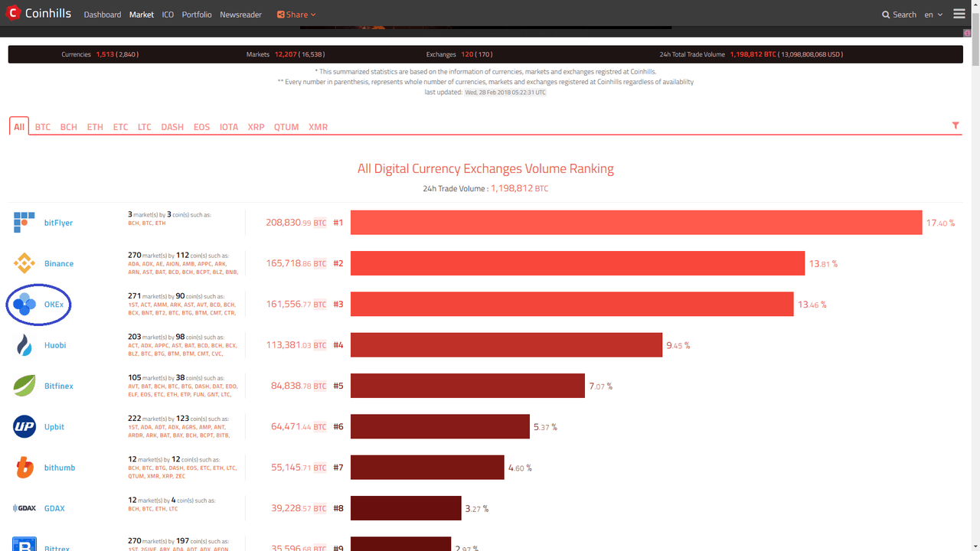Open the filter funnel icon
The image size is (980, 551).
click(955, 126)
